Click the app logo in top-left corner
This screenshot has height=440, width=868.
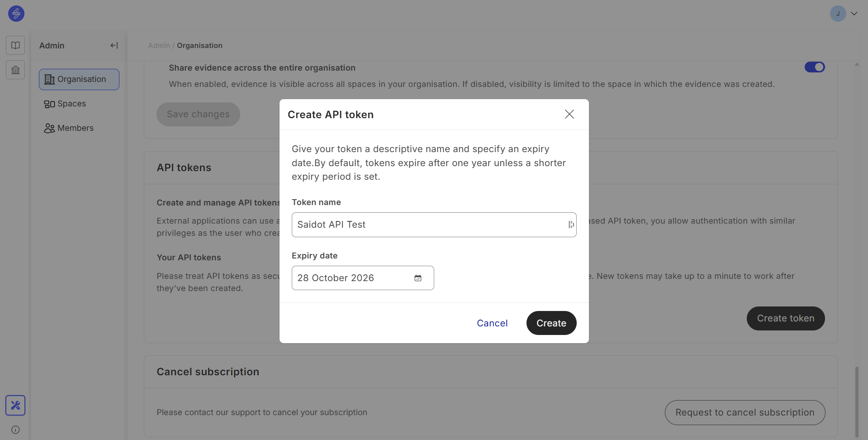[16, 14]
